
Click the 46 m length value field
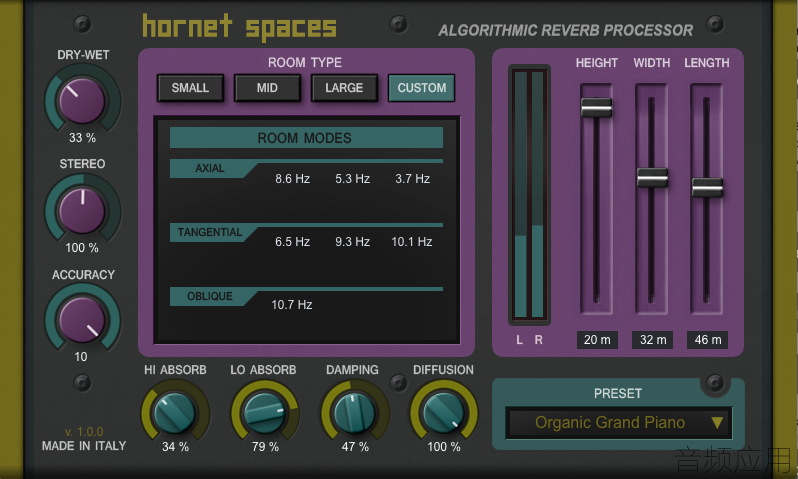[x=707, y=340]
